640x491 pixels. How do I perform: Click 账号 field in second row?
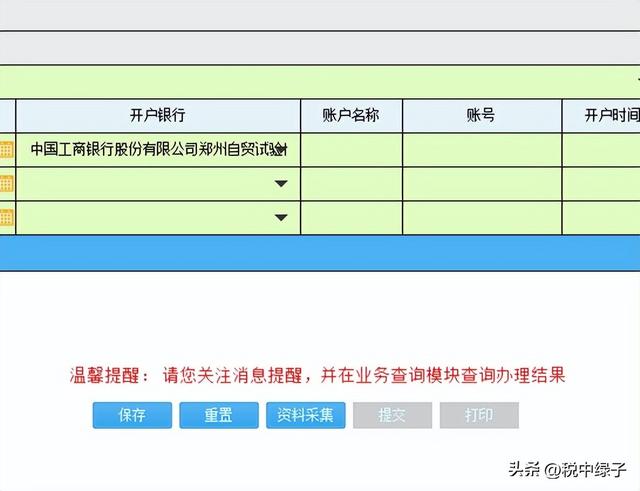pos(482,184)
